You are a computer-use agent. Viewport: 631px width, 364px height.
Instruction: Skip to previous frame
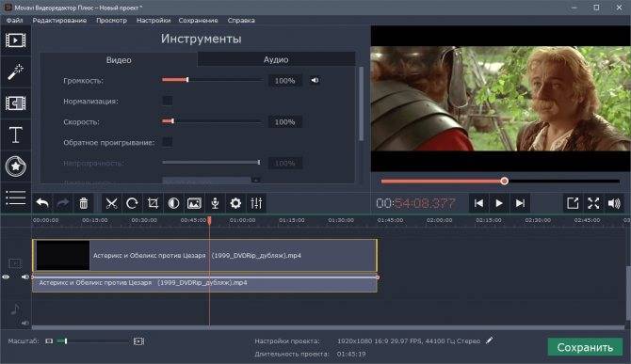pyautogui.click(x=478, y=203)
